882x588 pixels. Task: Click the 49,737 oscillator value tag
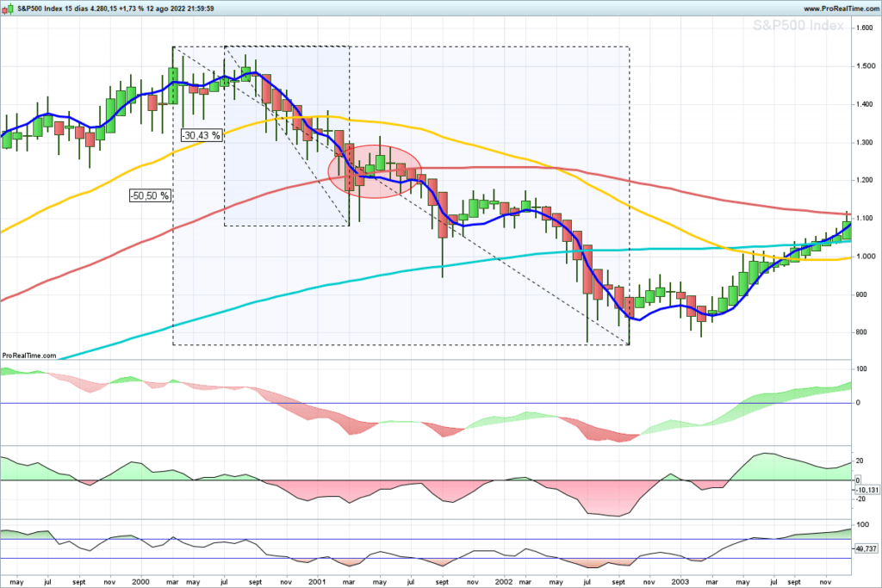[866, 548]
